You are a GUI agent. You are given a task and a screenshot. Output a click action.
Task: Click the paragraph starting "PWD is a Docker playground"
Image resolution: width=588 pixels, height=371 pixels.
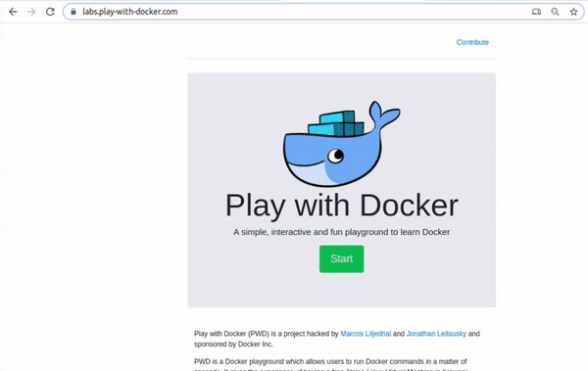pos(330,365)
